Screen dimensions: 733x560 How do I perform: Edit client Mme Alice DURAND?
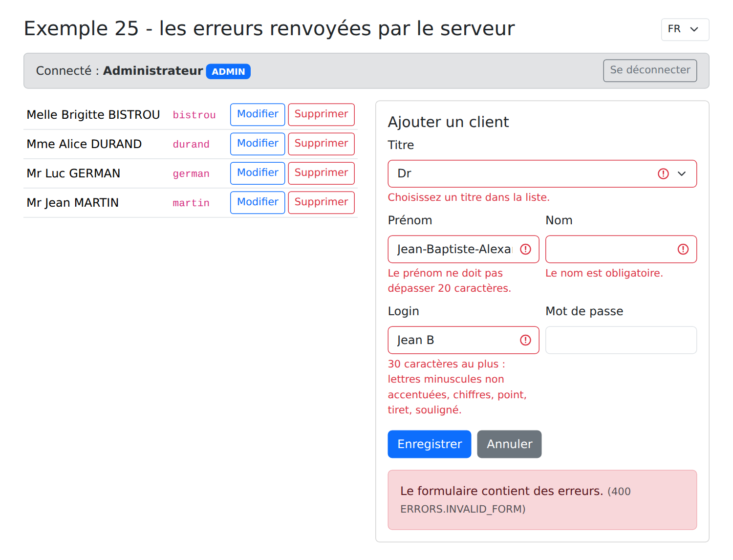pyautogui.click(x=258, y=144)
